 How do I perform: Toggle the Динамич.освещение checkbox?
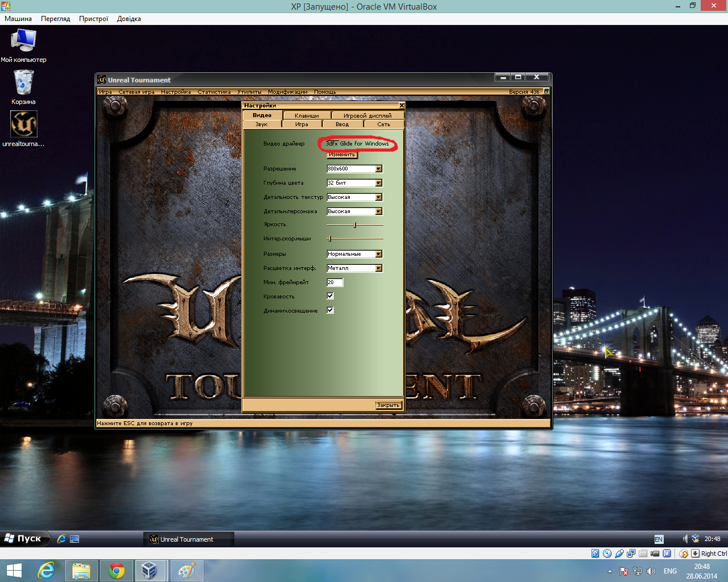330,310
